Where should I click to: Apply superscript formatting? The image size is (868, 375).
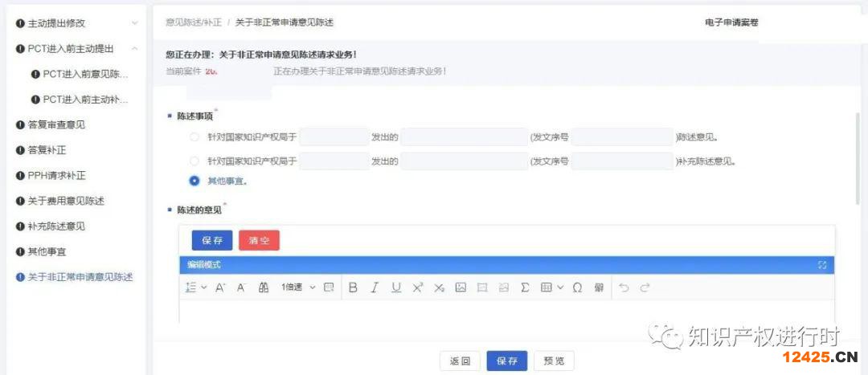point(418,287)
